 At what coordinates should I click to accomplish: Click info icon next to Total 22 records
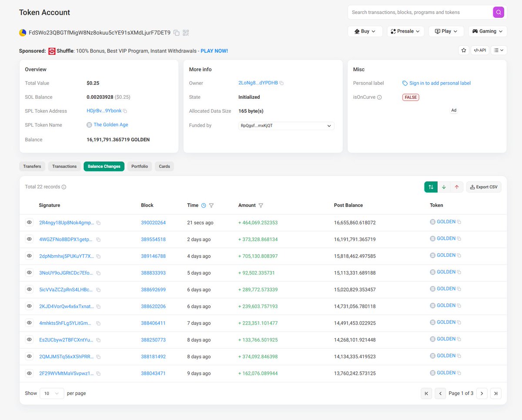64,187
